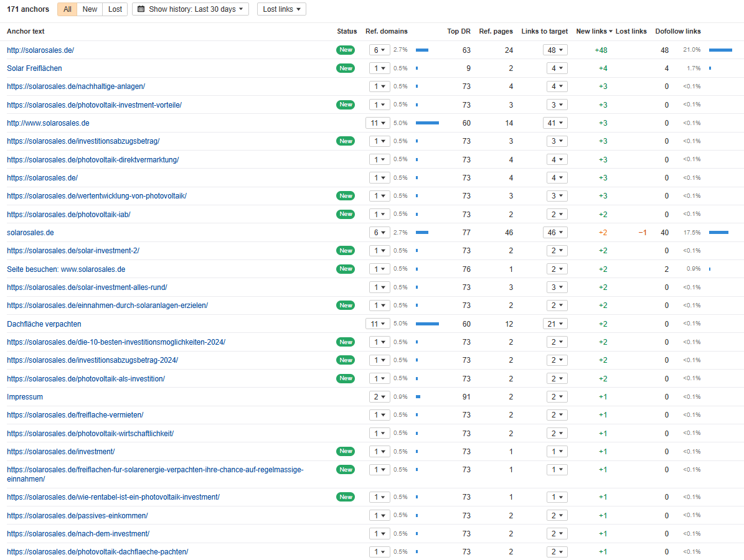Screen dimensions: 744x560
Task: Click sort arrow on New links column
Action: pos(611,32)
